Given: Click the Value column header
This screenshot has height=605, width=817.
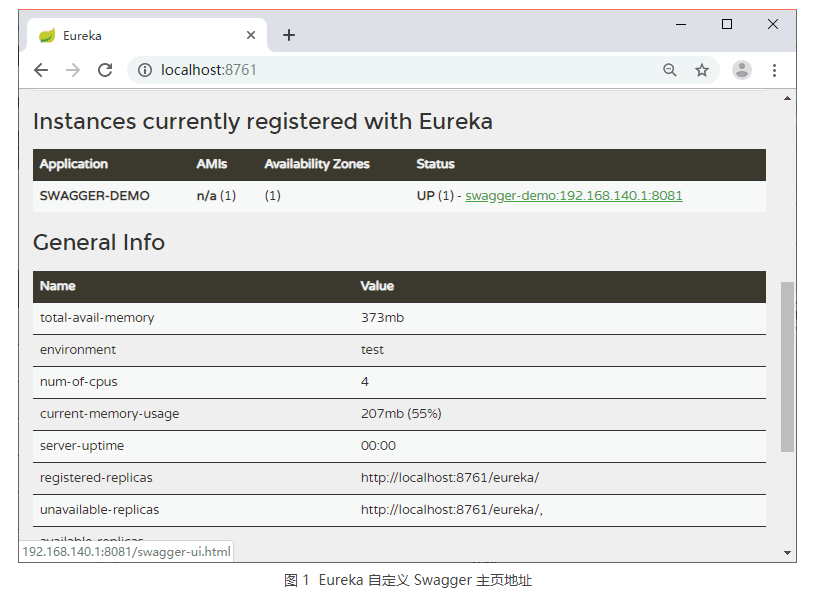Looking at the screenshot, I should click(x=377, y=286).
